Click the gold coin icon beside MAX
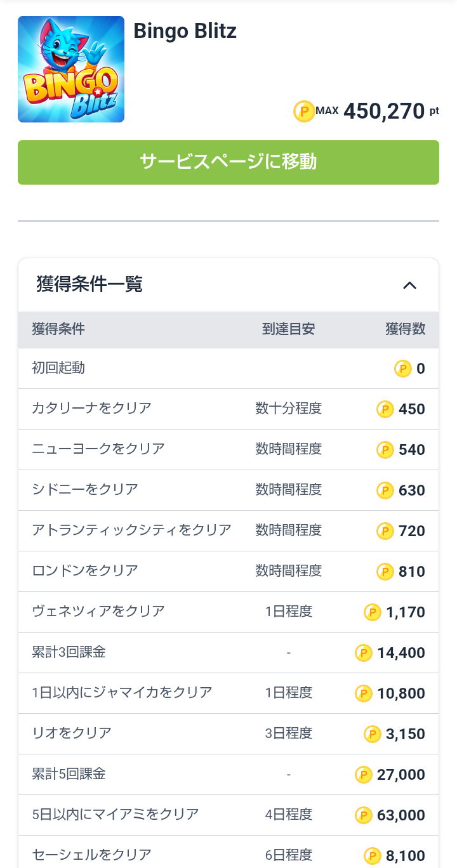The height and width of the screenshot is (868, 457). coord(304,112)
